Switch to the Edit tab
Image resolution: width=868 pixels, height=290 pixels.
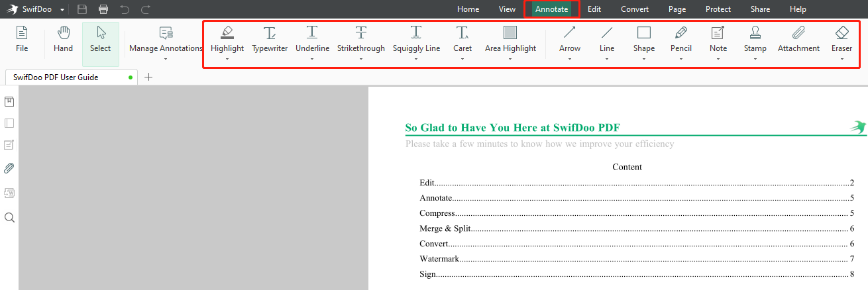594,9
